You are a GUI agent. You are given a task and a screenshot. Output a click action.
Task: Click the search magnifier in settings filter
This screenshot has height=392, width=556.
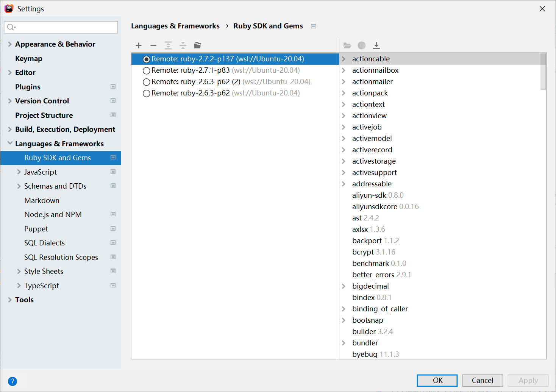[11, 27]
